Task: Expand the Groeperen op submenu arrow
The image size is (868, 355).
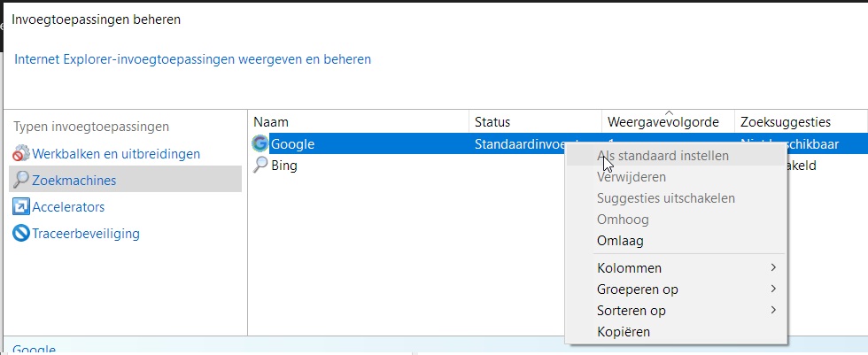Action: (773, 289)
